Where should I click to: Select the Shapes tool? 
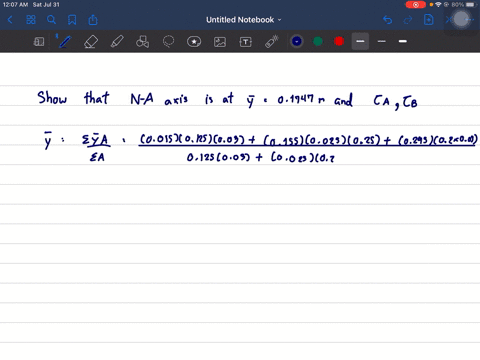tap(143, 42)
